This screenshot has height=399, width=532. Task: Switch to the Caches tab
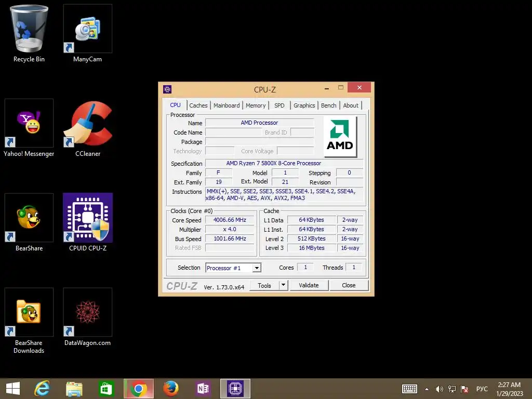pyautogui.click(x=198, y=105)
